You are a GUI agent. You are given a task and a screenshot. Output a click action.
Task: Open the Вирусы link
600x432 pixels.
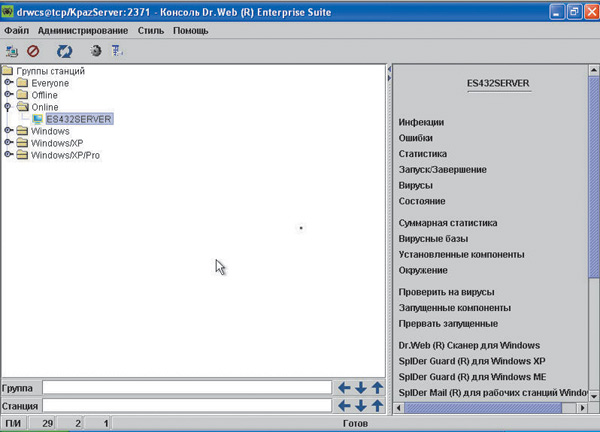pos(416,186)
